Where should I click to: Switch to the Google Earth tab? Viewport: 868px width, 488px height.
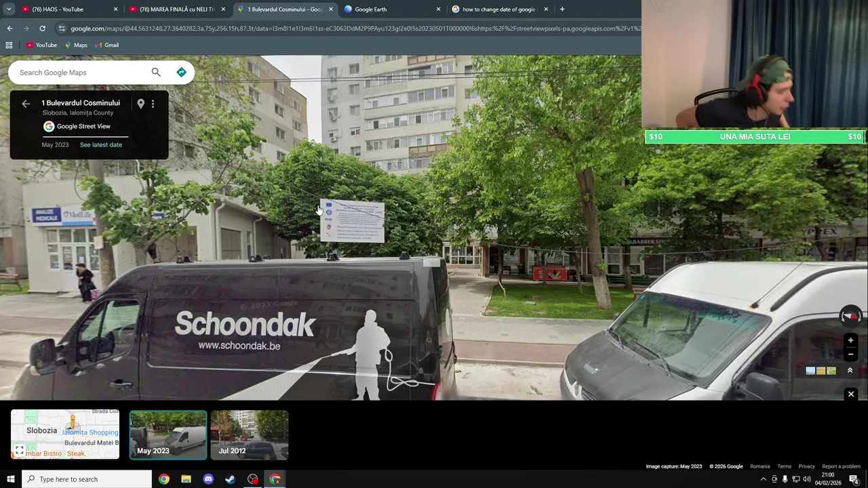tap(392, 9)
